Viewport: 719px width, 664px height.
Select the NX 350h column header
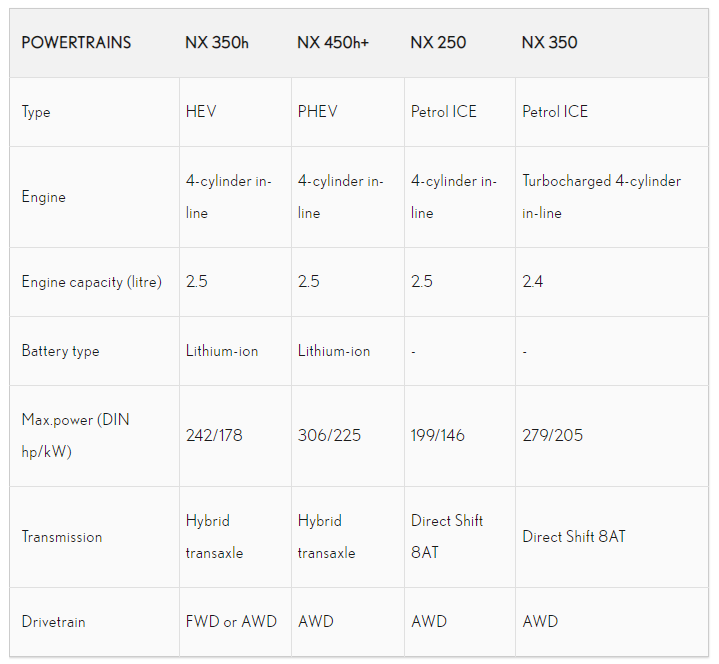click(x=217, y=43)
